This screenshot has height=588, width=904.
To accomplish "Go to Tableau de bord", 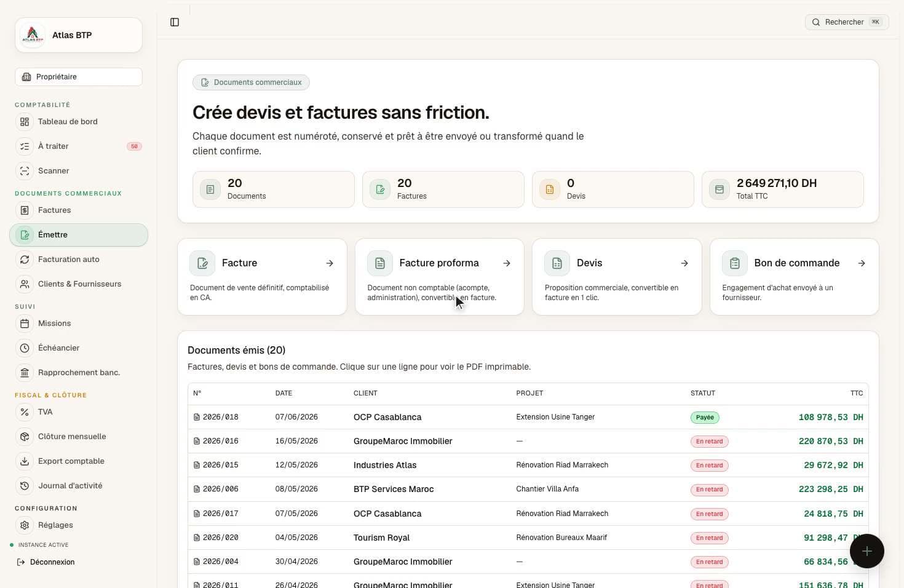I will (x=79, y=122).
